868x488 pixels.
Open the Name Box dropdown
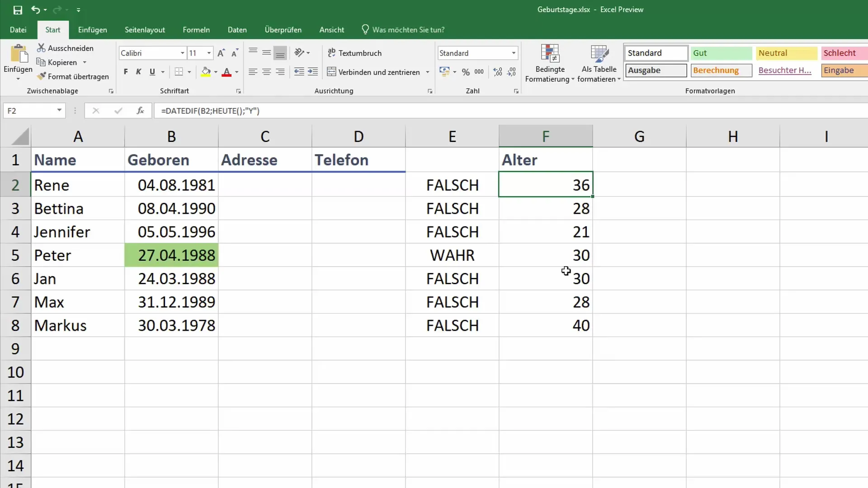tap(59, 111)
